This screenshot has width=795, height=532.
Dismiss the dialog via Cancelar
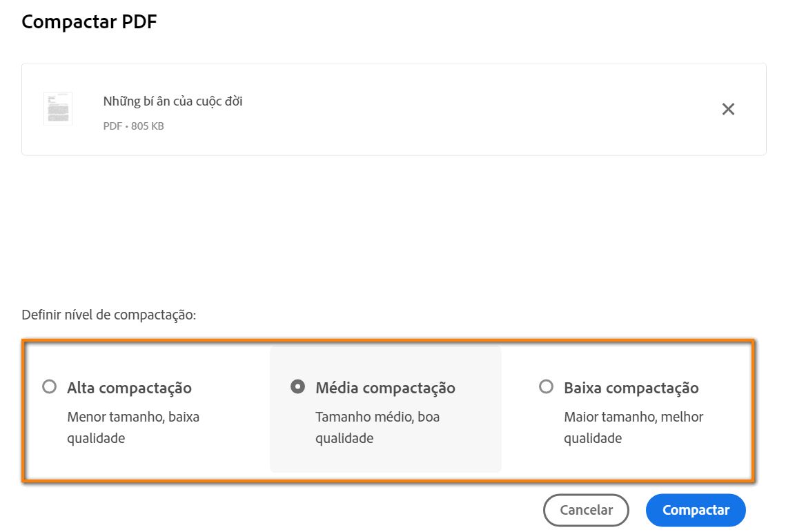click(586, 510)
